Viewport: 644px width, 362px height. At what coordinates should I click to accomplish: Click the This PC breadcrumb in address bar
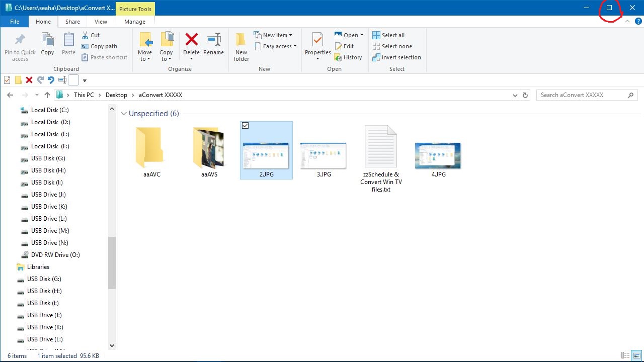84,95
